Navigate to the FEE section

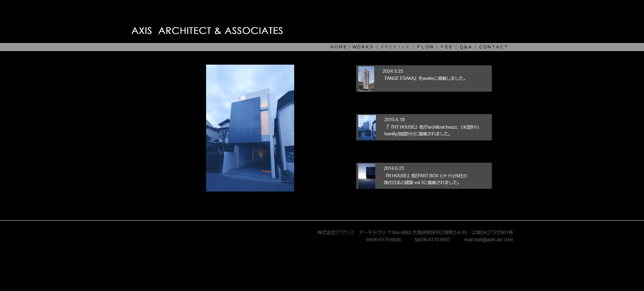click(446, 47)
